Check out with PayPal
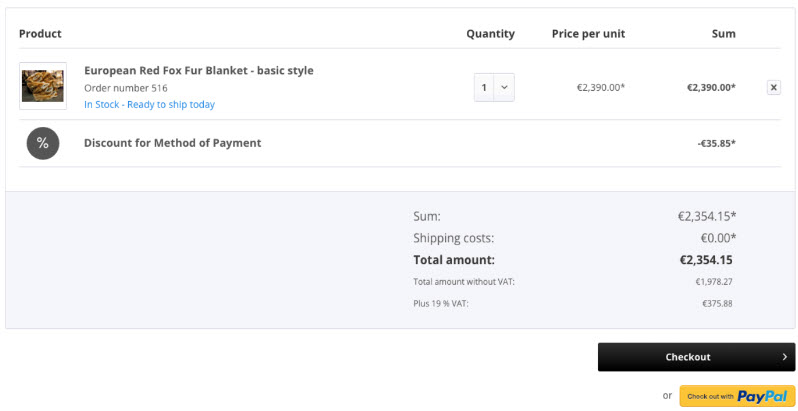The width and height of the screenshot is (798, 411). [x=737, y=396]
